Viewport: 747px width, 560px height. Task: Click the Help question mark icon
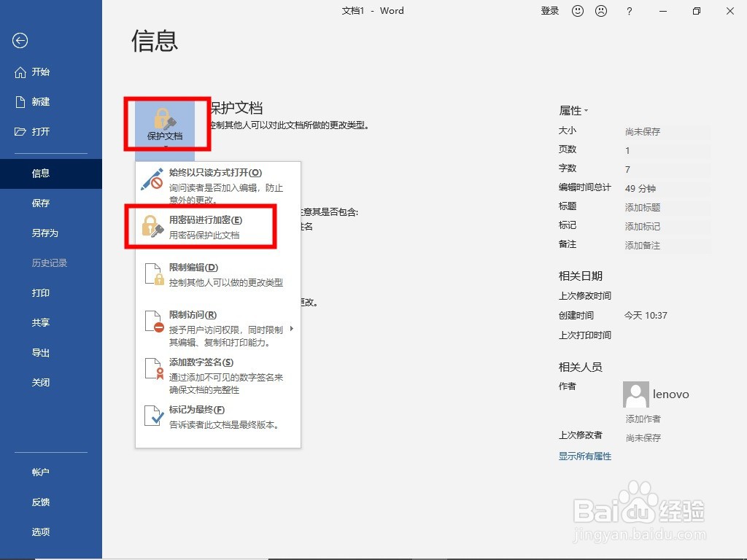coord(629,11)
